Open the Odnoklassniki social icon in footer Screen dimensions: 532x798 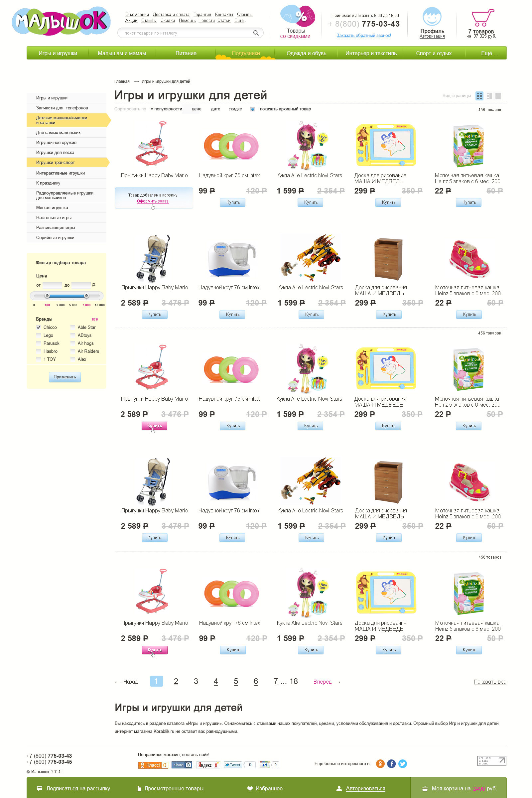tap(380, 763)
